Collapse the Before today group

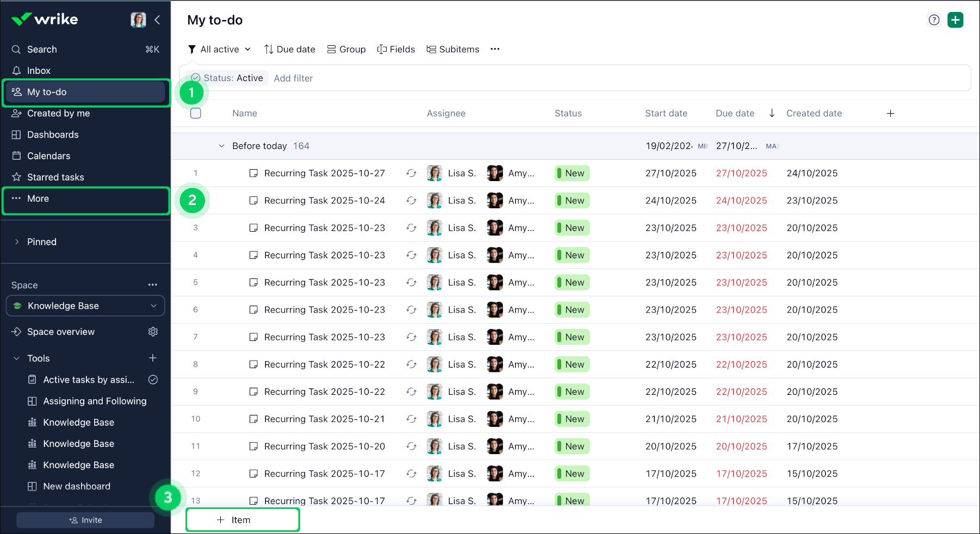[x=221, y=146]
